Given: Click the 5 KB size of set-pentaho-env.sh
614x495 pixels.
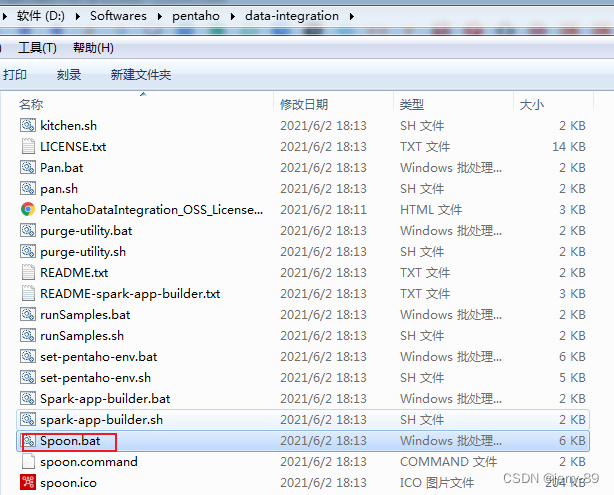Looking at the screenshot, I should tap(572, 378).
